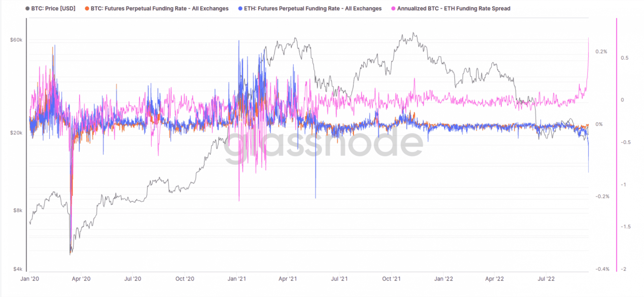Click the blue ETH funding rate legend dot
This screenshot has height=297, width=644.
(x=240, y=9)
